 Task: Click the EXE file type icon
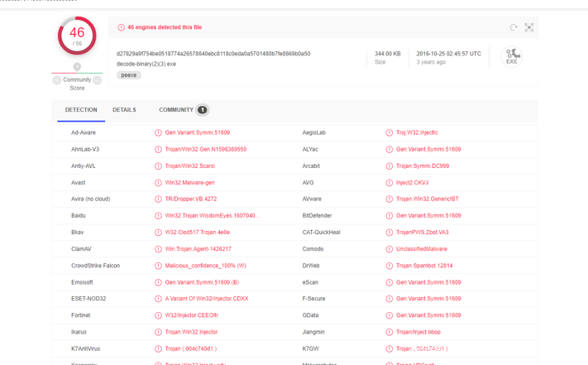point(512,57)
